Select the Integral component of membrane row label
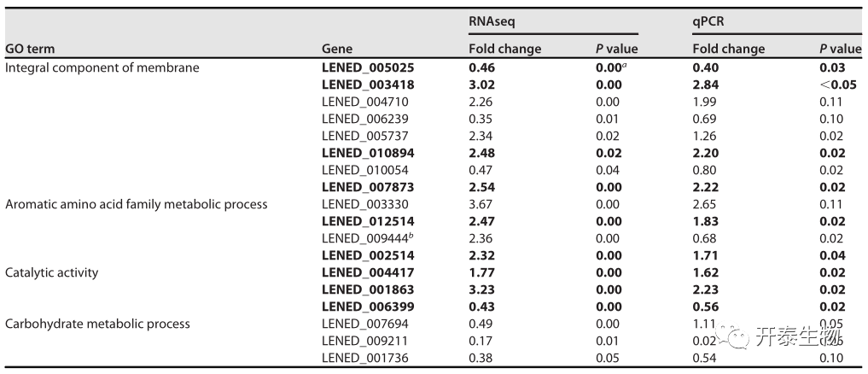Screen dimensions: 868x374 pos(102,67)
